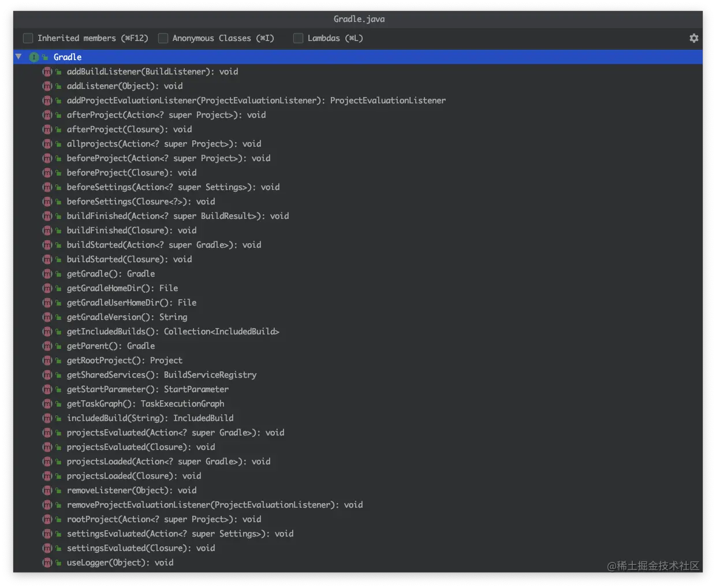This screenshot has width=716, height=588.
Task: Select the Gradle root node
Action: click(68, 57)
